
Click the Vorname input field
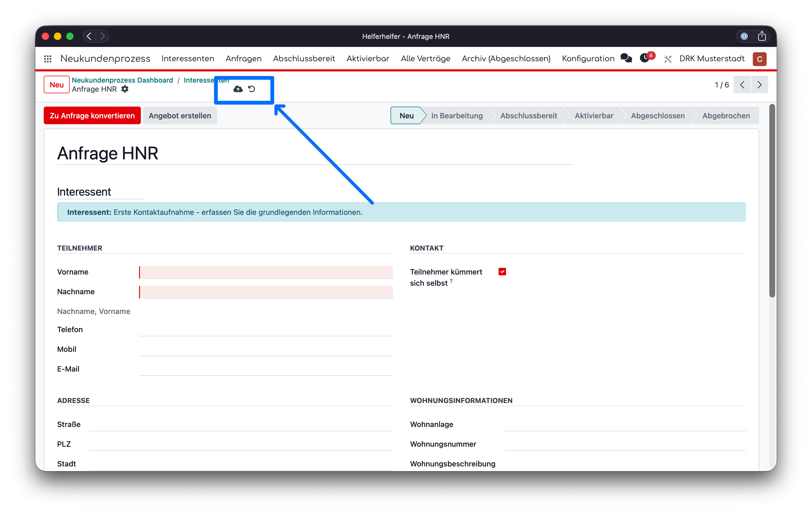tap(266, 272)
